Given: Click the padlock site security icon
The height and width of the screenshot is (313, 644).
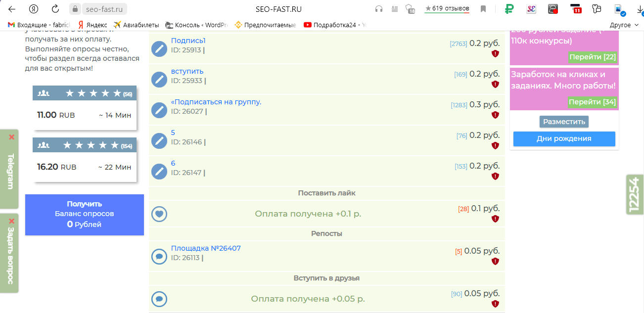Looking at the screenshot, I should pyautogui.click(x=75, y=9).
